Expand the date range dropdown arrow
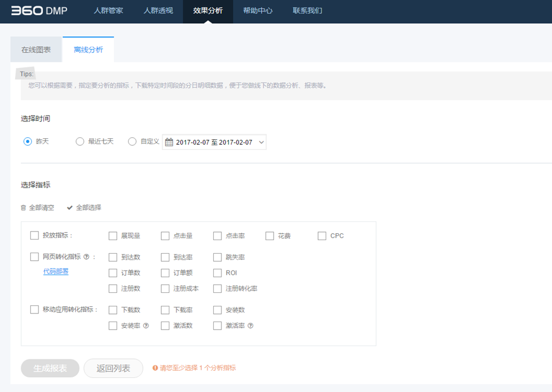The width and height of the screenshot is (552, 392). (x=262, y=142)
